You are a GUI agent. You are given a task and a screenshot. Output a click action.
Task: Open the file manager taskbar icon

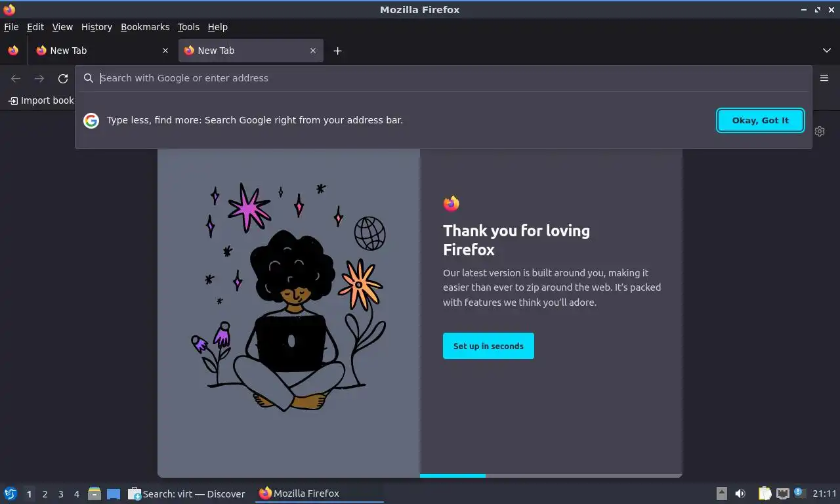tap(94, 493)
